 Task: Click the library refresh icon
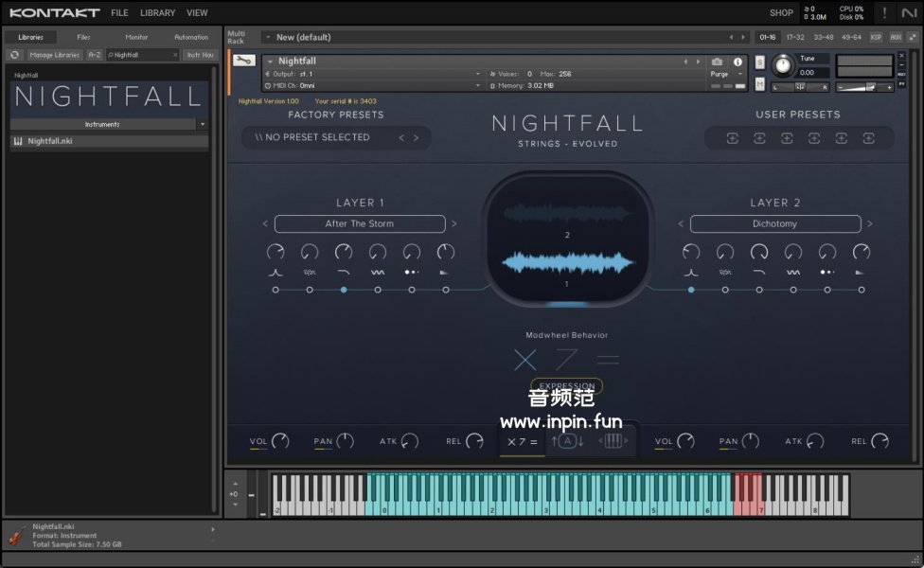(14, 55)
